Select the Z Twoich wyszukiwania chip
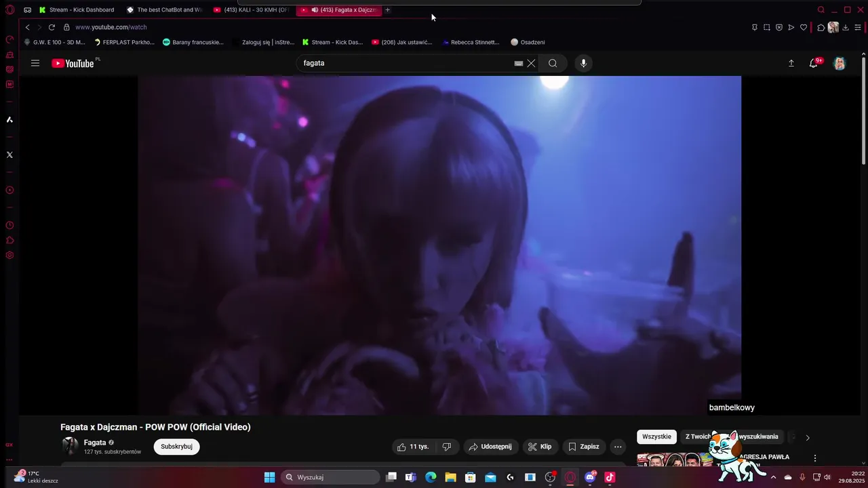 coord(732,436)
